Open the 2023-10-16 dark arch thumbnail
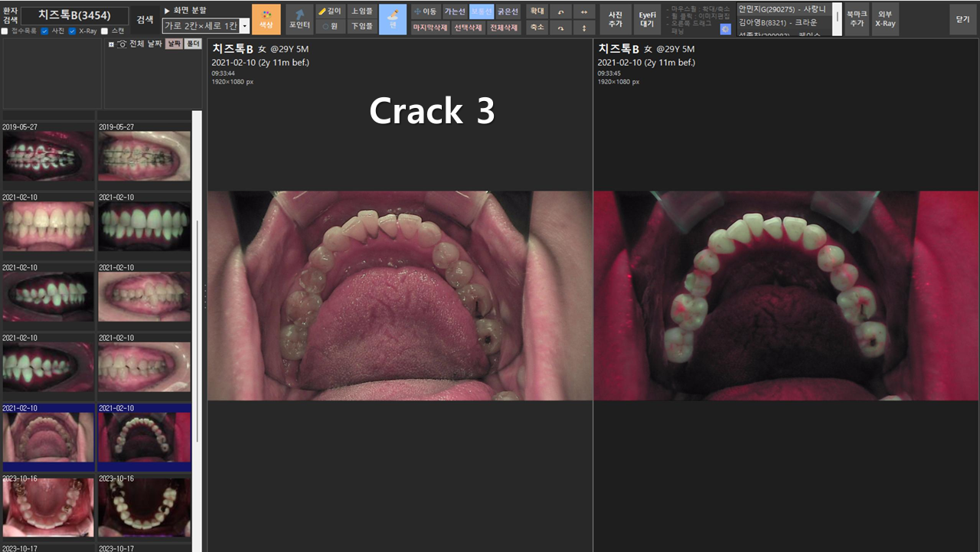 [x=144, y=508]
